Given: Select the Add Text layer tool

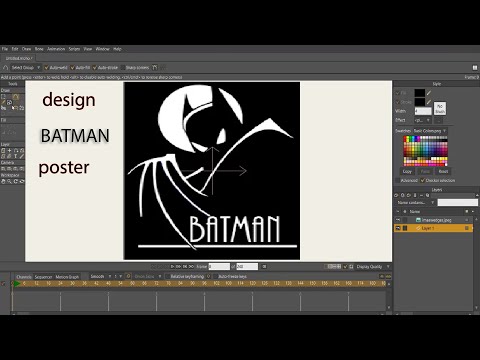Looking at the screenshot, I should (x=15, y=156).
